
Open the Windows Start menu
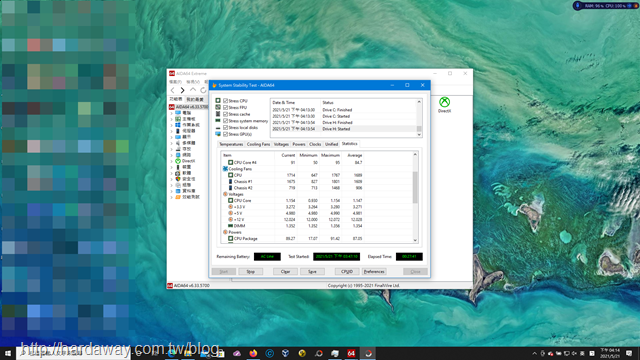8,353
